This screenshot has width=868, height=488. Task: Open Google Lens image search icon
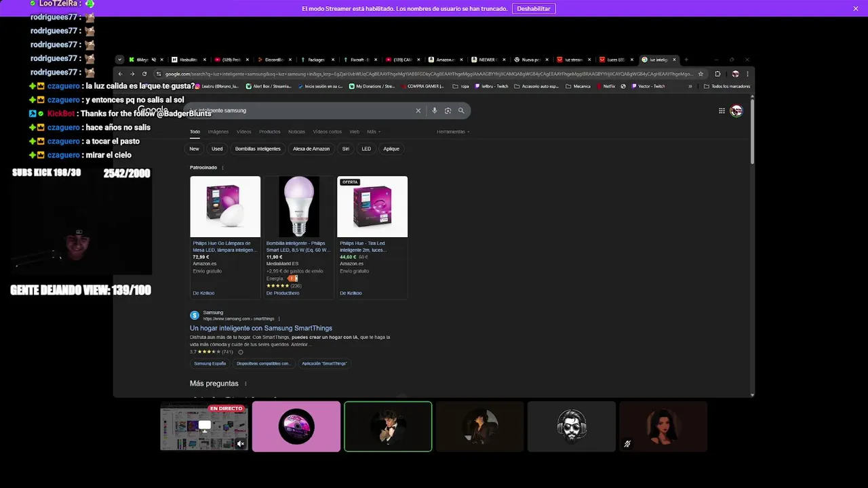(448, 110)
